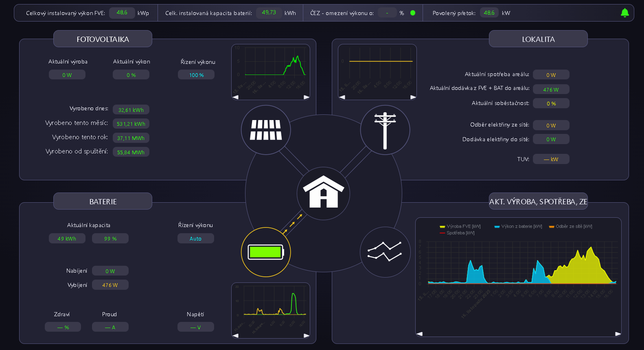Go to next period in battery chart
The image size is (644, 350).
click(307, 335)
